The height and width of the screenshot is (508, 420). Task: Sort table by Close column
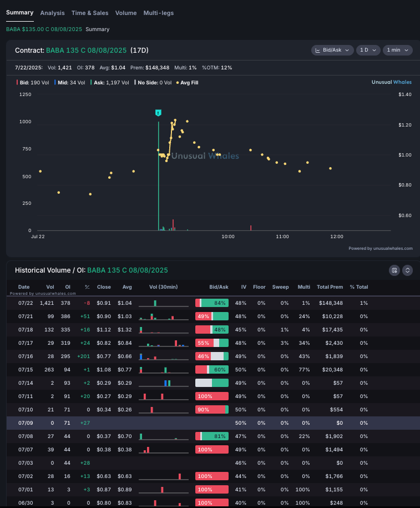104,287
